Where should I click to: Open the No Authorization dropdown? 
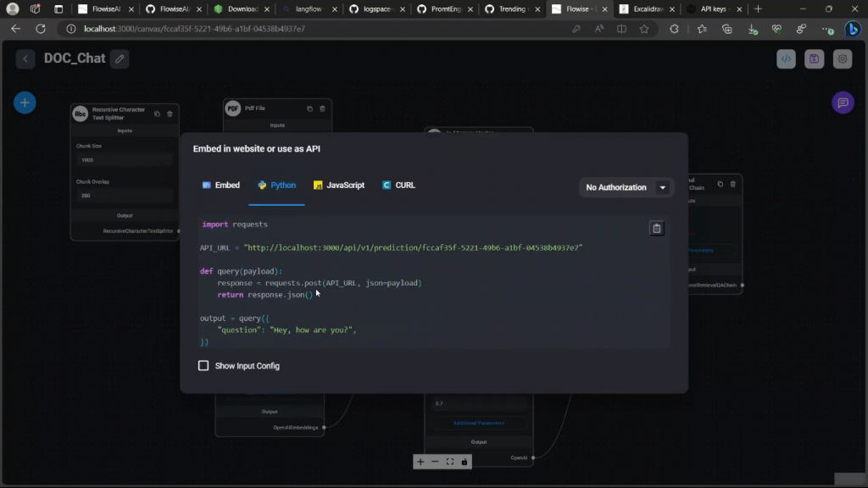(626, 187)
